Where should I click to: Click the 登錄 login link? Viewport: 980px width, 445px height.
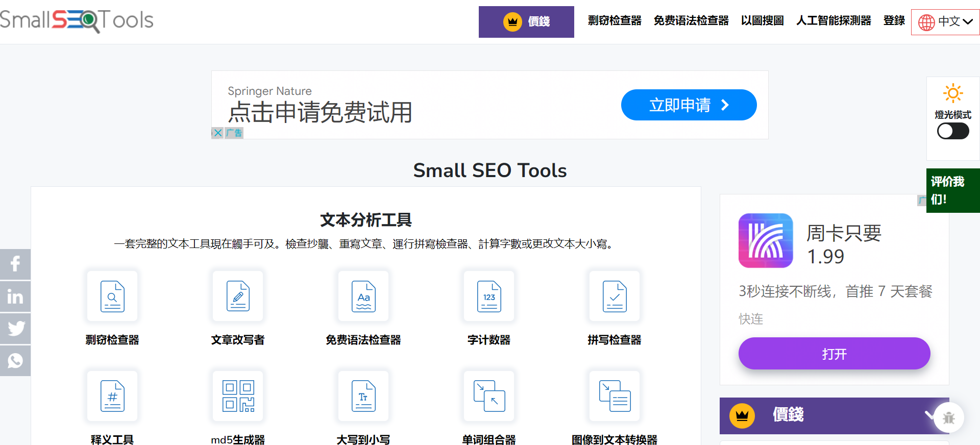pyautogui.click(x=894, y=21)
